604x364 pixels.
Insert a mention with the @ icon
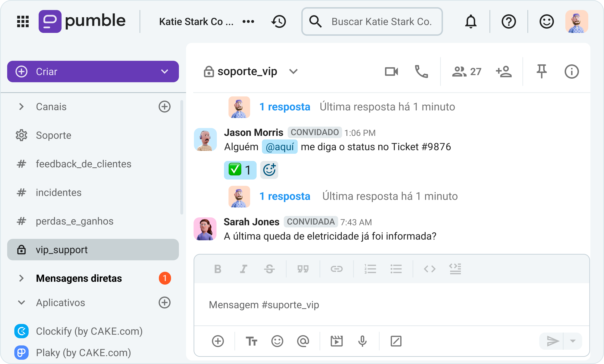click(303, 341)
